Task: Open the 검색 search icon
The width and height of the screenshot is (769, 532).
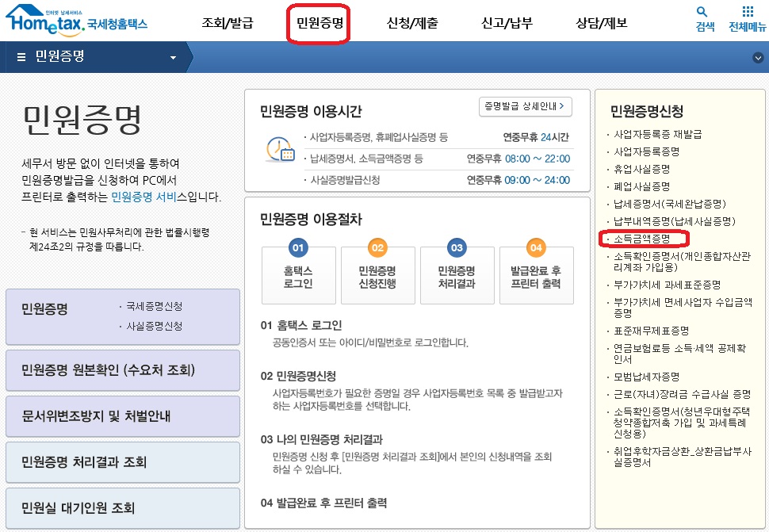Action: 702,11
